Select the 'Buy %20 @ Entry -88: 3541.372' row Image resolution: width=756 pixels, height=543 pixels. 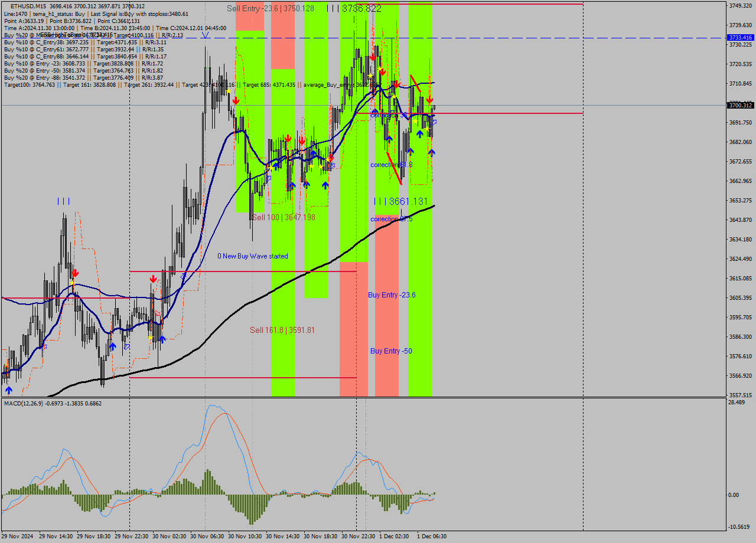(x=83, y=77)
